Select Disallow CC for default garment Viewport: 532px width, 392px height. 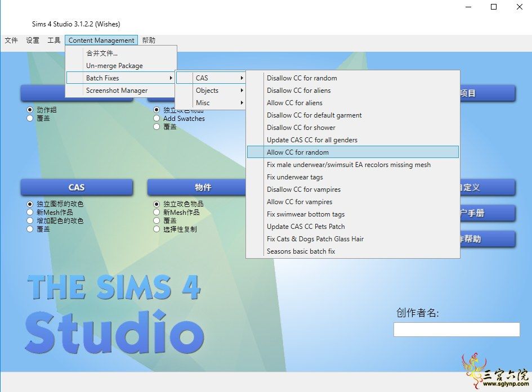(x=353, y=115)
